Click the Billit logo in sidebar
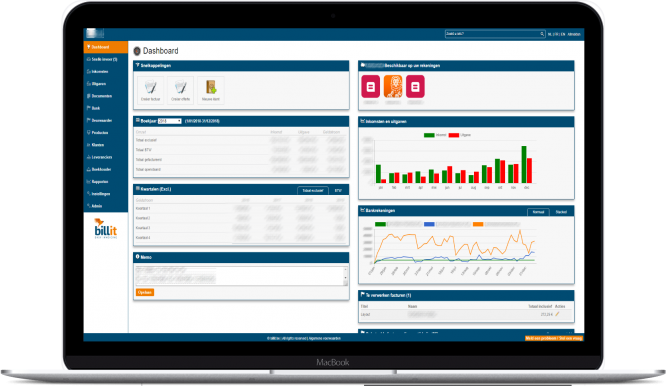The image size is (666, 386). 105,229
